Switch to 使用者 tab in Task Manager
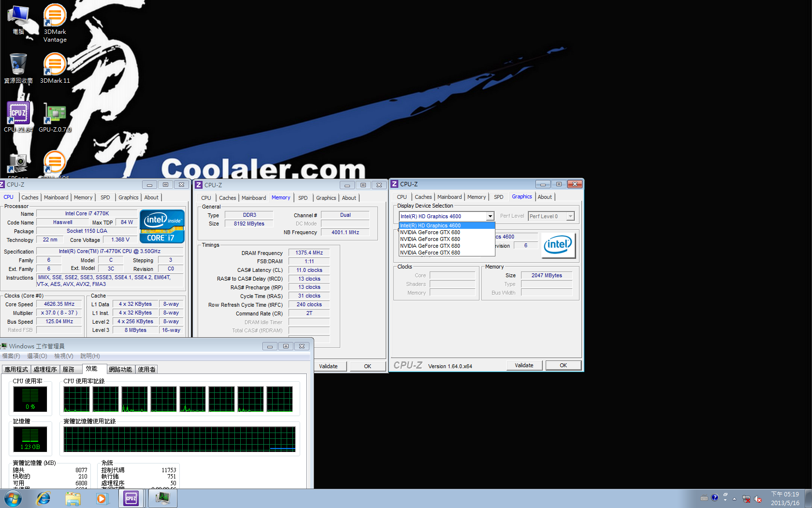The width and height of the screenshot is (812, 508). pyautogui.click(x=147, y=369)
